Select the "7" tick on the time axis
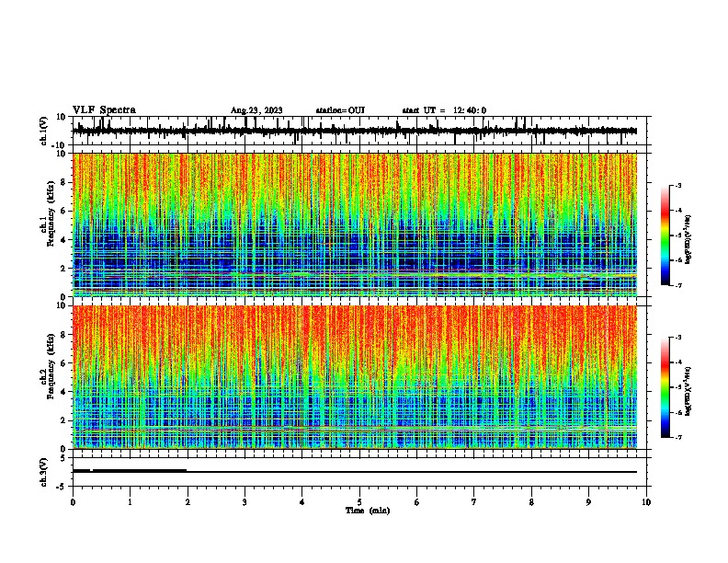The width and height of the screenshot is (728, 563). point(474,502)
